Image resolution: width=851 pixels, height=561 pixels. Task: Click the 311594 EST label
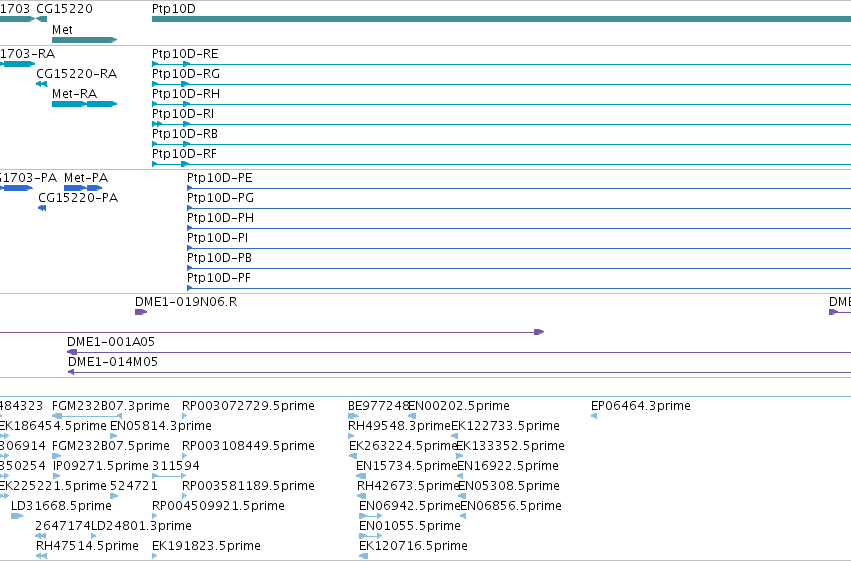tap(176, 466)
